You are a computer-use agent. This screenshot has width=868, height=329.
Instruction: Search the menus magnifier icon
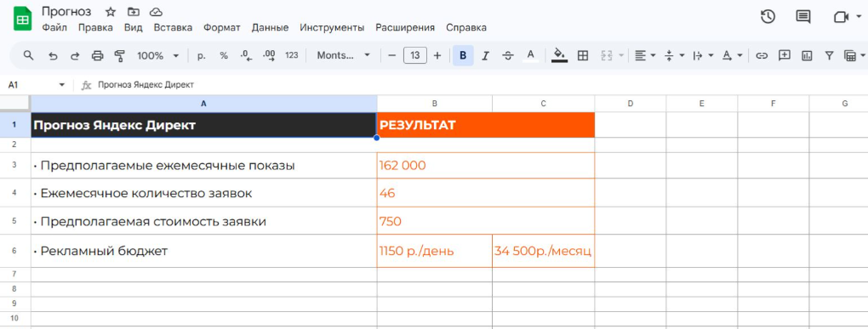coord(28,55)
